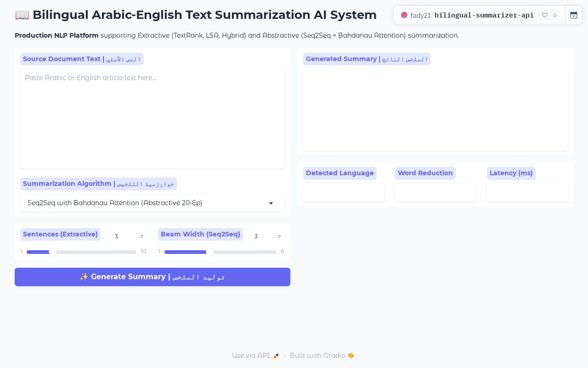
Task: Adjust the Sentences (Extractive) slider
Action: (81, 252)
